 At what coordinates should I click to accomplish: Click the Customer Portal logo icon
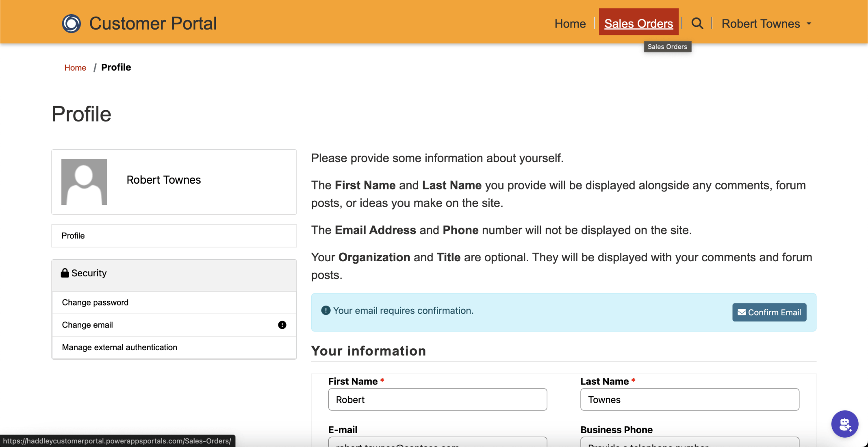(x=71, y=24)
